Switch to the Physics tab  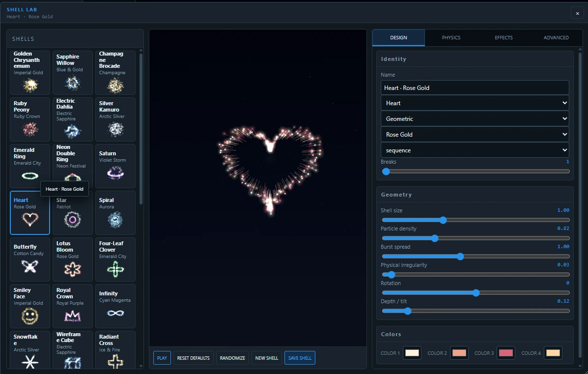pos(451,38)
